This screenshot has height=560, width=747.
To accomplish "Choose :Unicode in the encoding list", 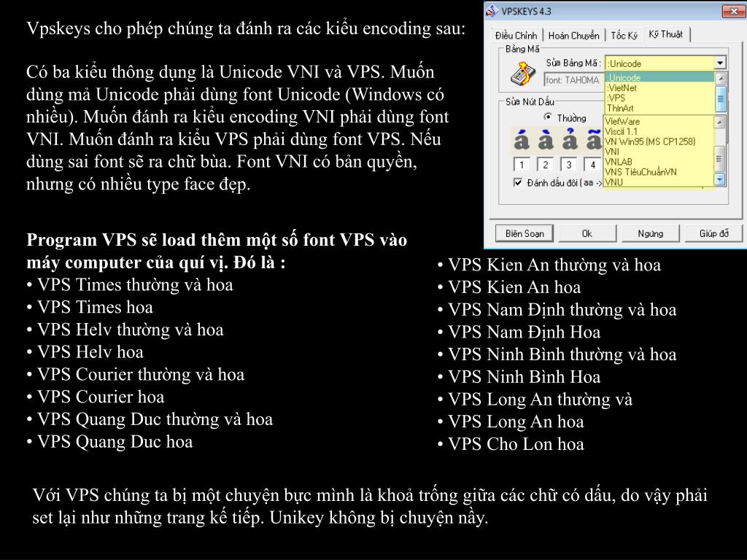I will click(659, 77).
